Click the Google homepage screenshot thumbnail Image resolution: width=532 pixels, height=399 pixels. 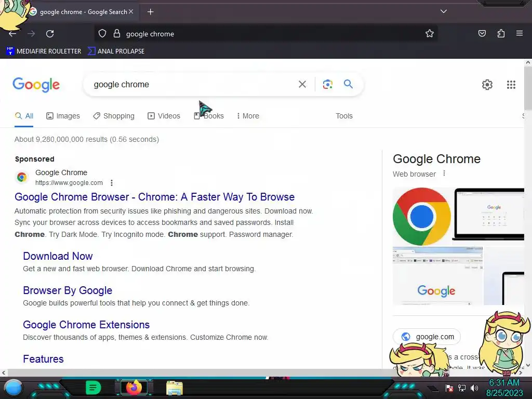pyautogui.click(x=437, y=276)
